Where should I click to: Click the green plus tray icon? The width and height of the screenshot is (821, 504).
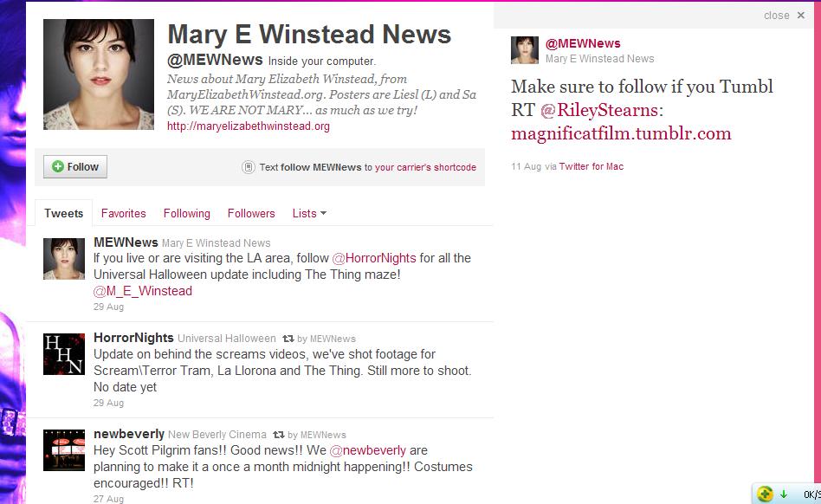click(x=765, y=493)
